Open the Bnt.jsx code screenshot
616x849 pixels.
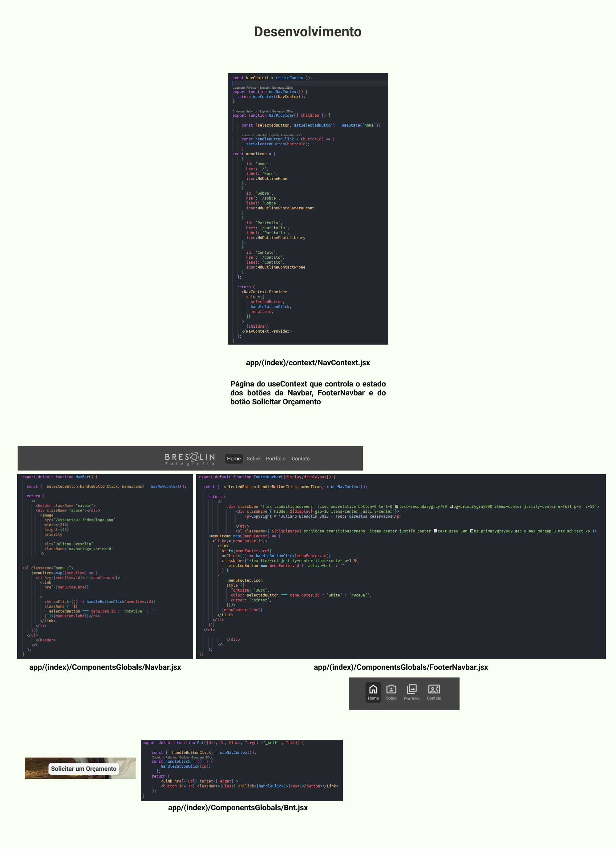241,770
